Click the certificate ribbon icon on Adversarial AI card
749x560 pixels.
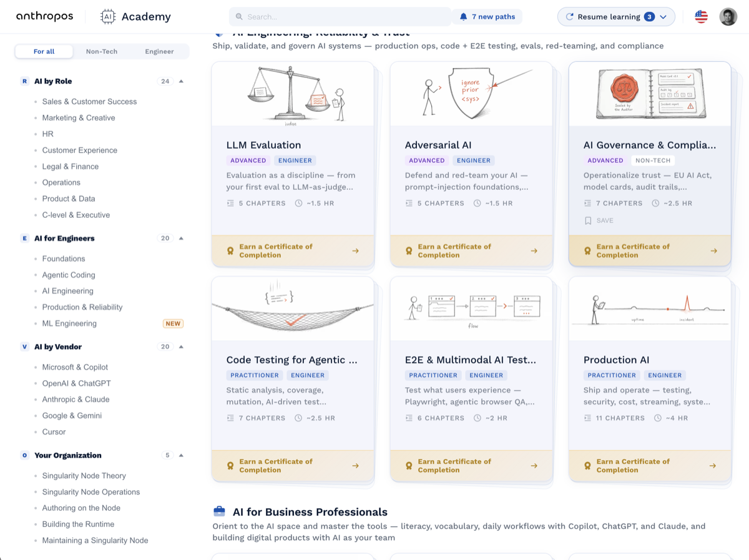click(409, 251)
